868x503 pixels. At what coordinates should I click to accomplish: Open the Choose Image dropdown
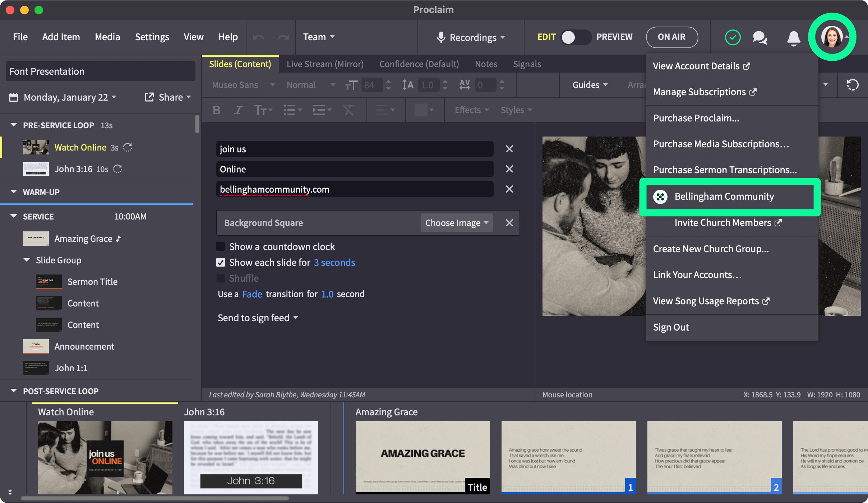pos(456,223)
